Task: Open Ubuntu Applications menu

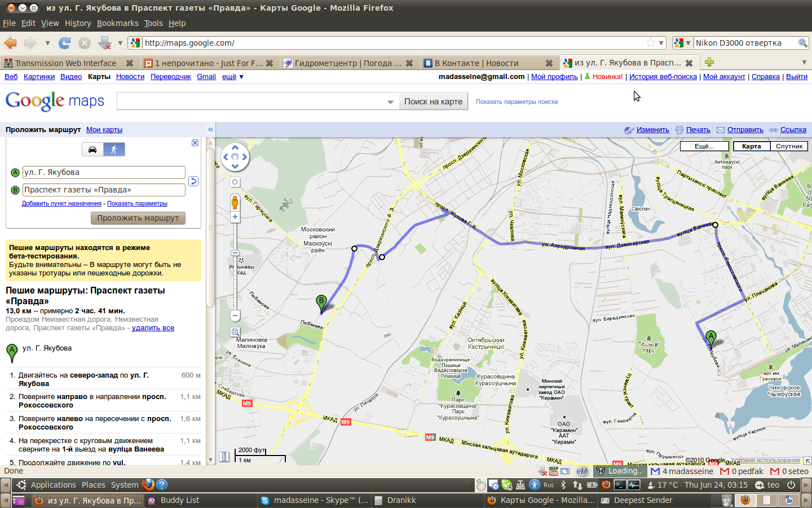Action: tap(53, 485)
